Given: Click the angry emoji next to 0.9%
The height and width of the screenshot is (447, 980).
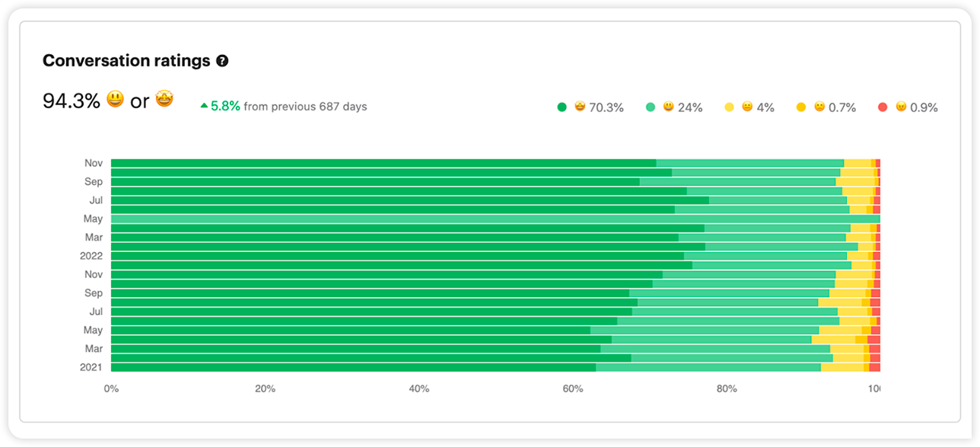Looking at the screenshot, I should [x=901, y=107].
